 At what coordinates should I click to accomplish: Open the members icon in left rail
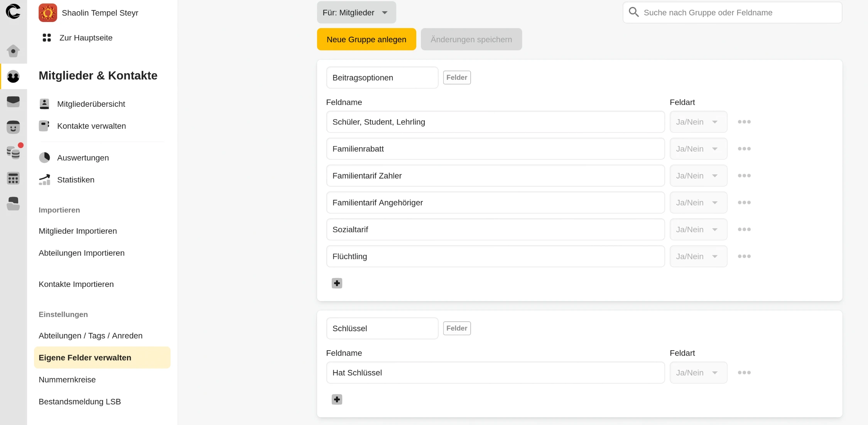coord(13,76)
